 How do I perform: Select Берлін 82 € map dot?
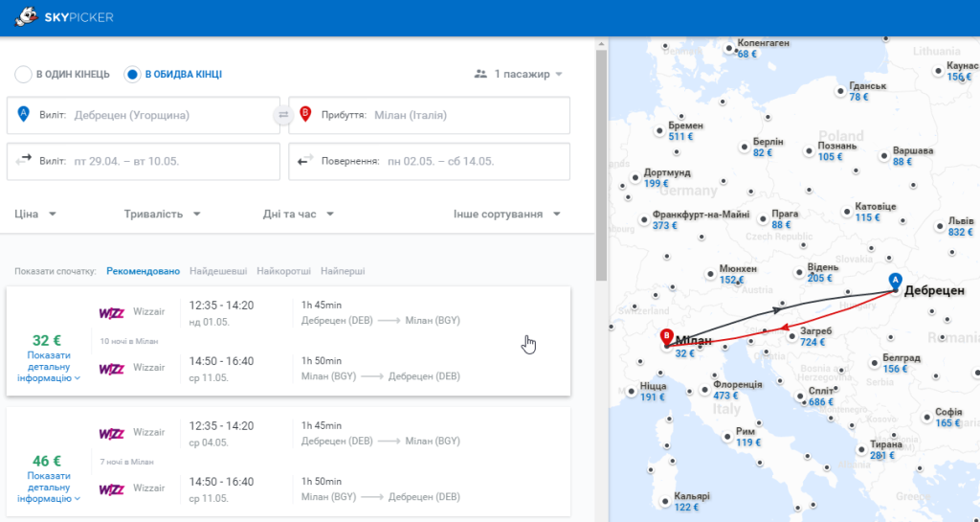744,148
